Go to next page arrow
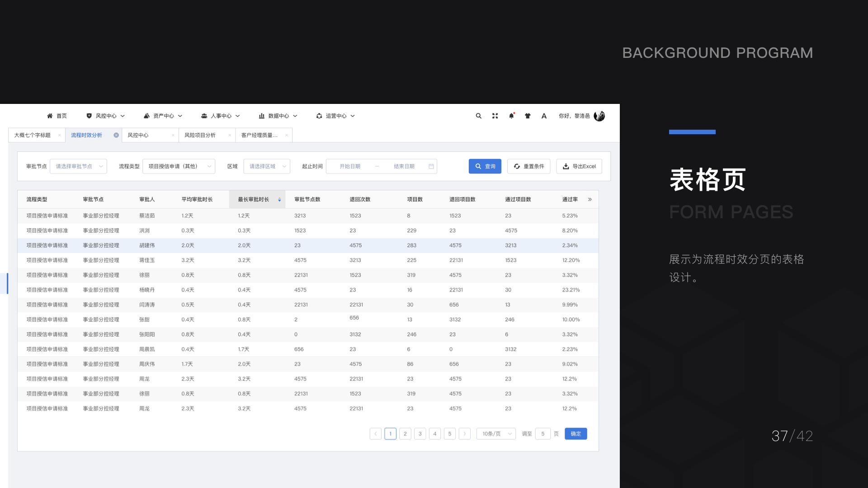The height and width of the screenshot is (488, 868). tap(464, 434)
